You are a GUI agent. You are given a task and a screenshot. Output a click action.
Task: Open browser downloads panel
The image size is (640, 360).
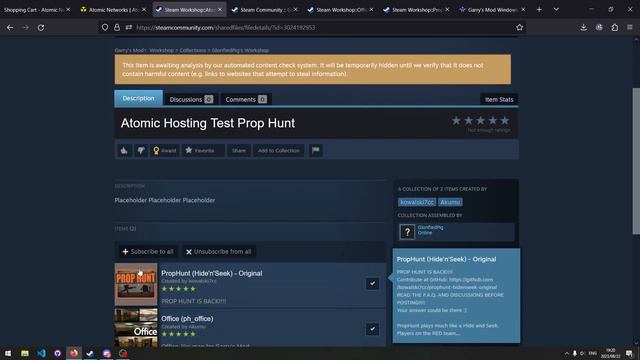coord(584,27)
